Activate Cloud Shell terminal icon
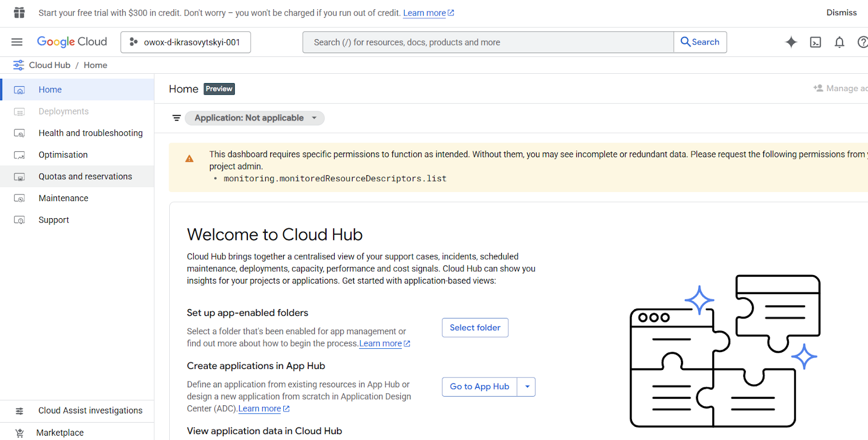 815,42
